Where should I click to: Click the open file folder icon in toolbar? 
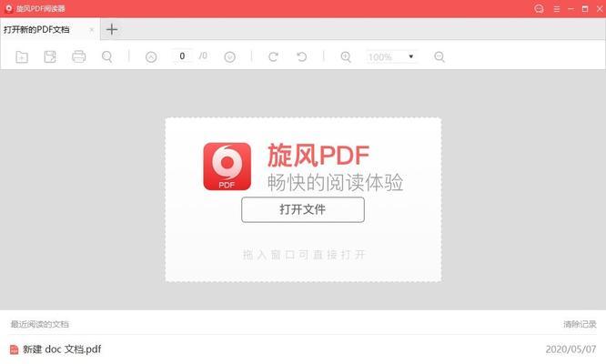point(22,56)
